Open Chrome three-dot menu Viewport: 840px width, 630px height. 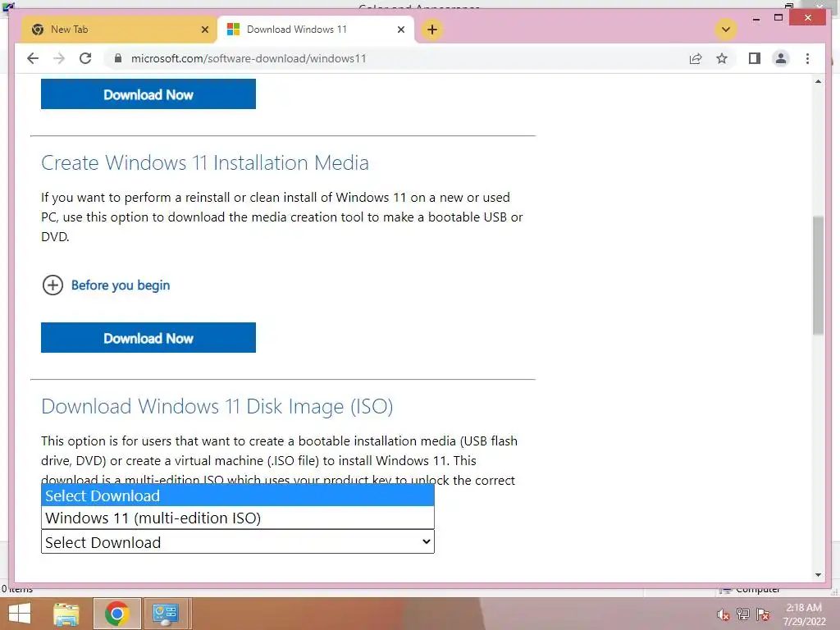[x=807, y=58]
